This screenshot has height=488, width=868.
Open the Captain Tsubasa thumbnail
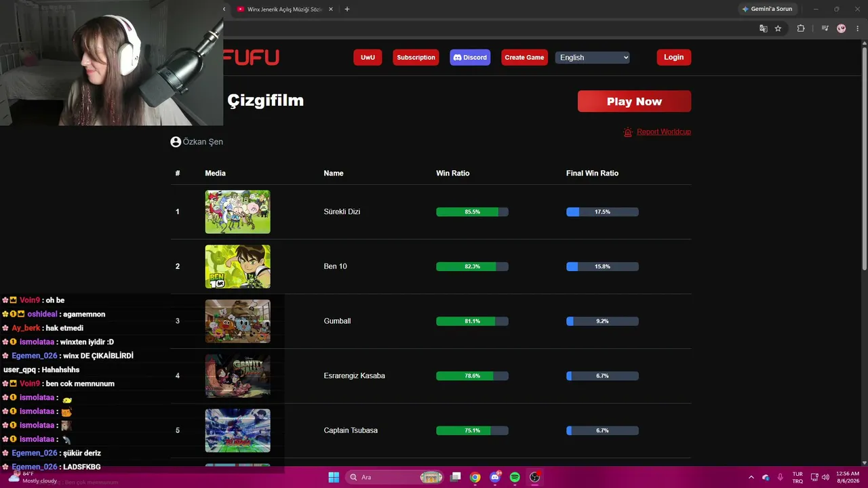pos(237,430)
